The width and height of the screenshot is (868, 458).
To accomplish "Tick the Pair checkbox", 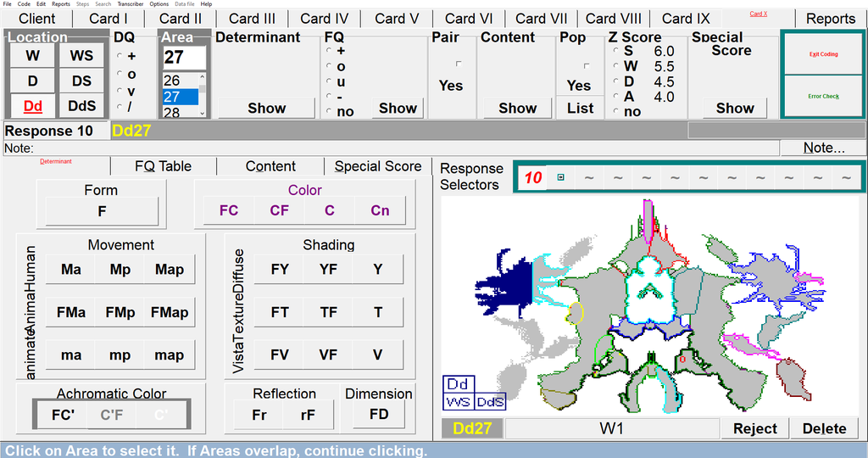I will tap(459, 64).
